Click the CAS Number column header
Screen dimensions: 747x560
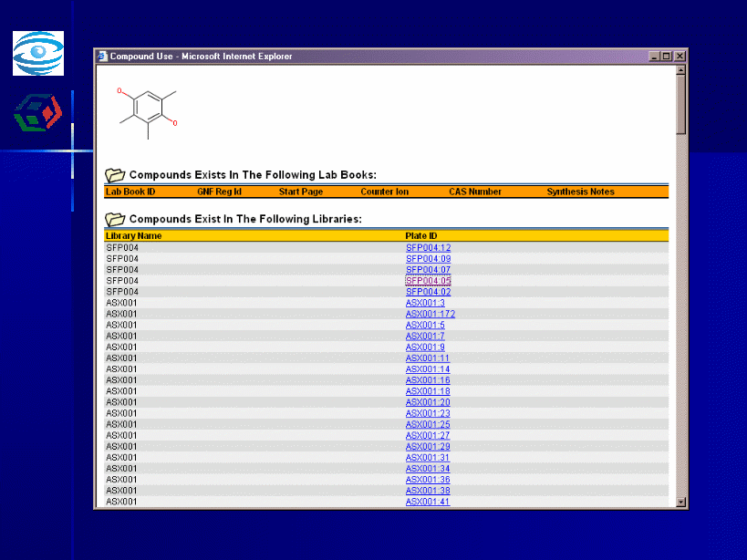[474, 192]
